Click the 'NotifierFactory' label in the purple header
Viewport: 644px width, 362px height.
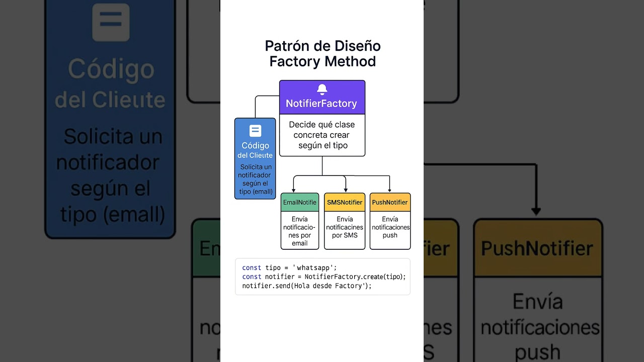[x=321, y=104]
